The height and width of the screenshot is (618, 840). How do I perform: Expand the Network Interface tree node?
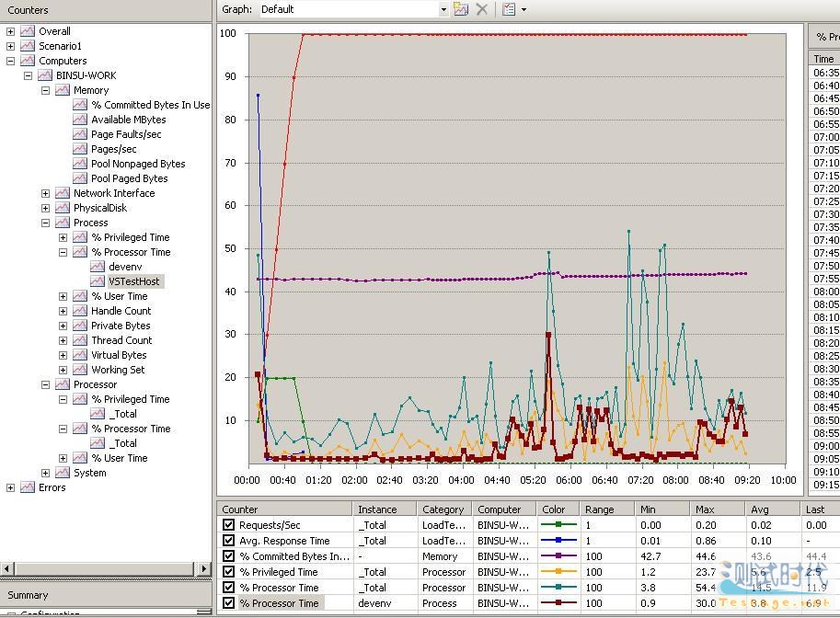click(x=45, y=193)
